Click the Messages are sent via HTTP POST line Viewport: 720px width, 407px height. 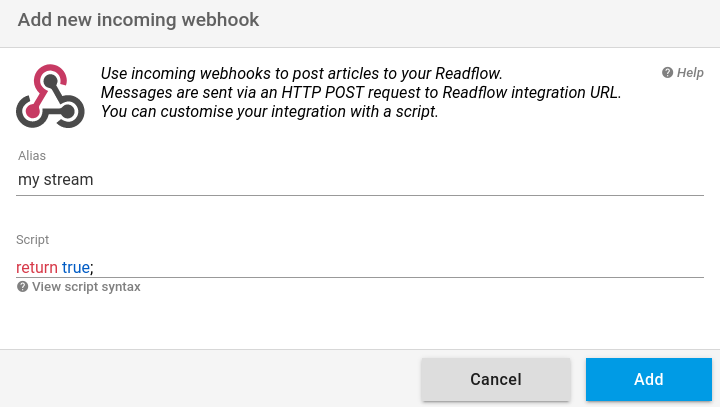361,92
